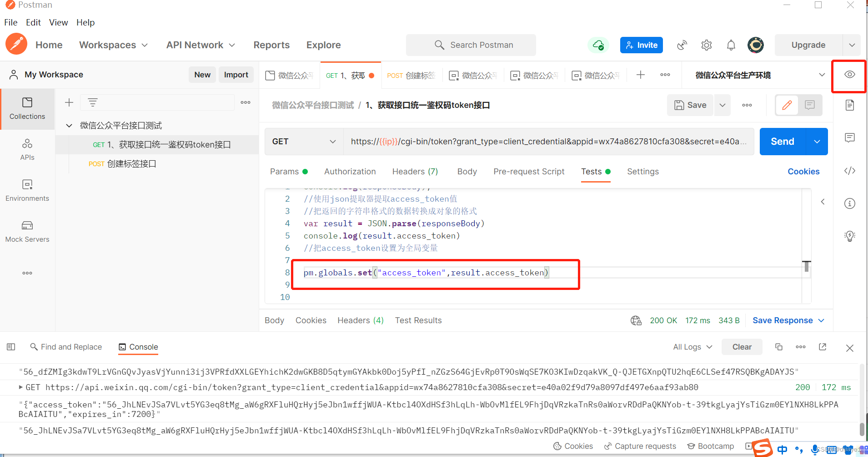Open environment selector dropdown
Image resolution: width=868 pixels, height=457 pixels.
click(758, 75)
